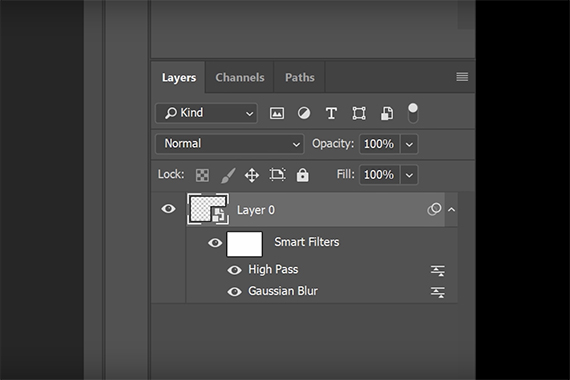570x380 pixels.
Task: Click the Opacity label
Action: [x=333, y=144]
